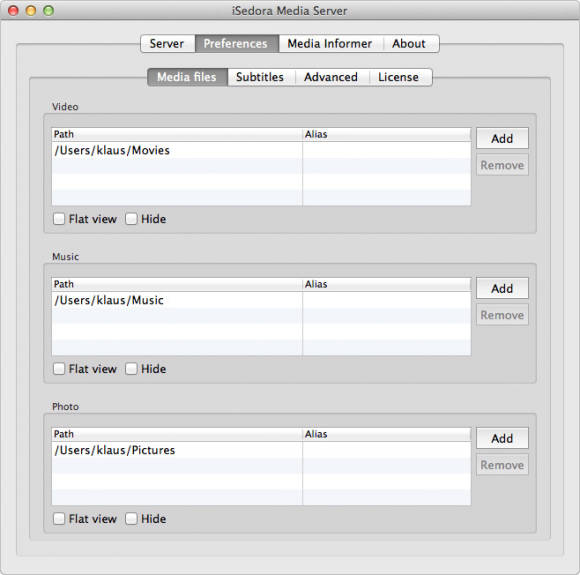580x575 pixels.
Task: Click Remove in the Music section
Action: 502,315
